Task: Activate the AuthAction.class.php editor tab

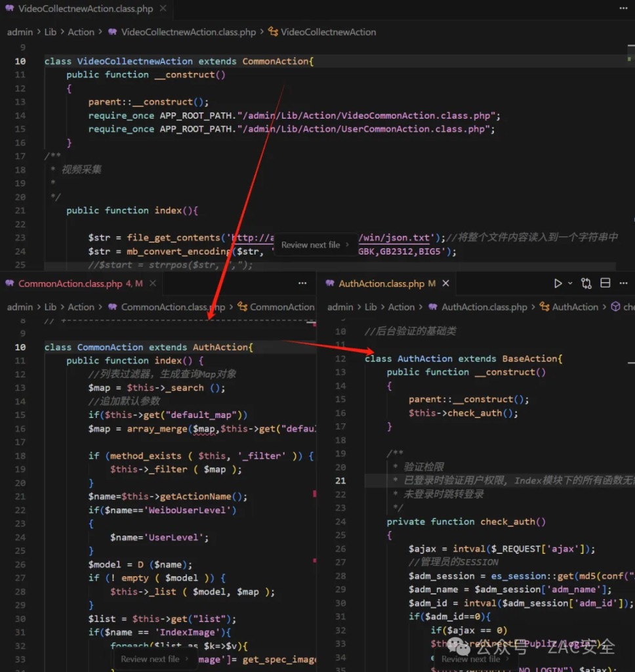Action: pyautogui.click(x=381, y=283)
